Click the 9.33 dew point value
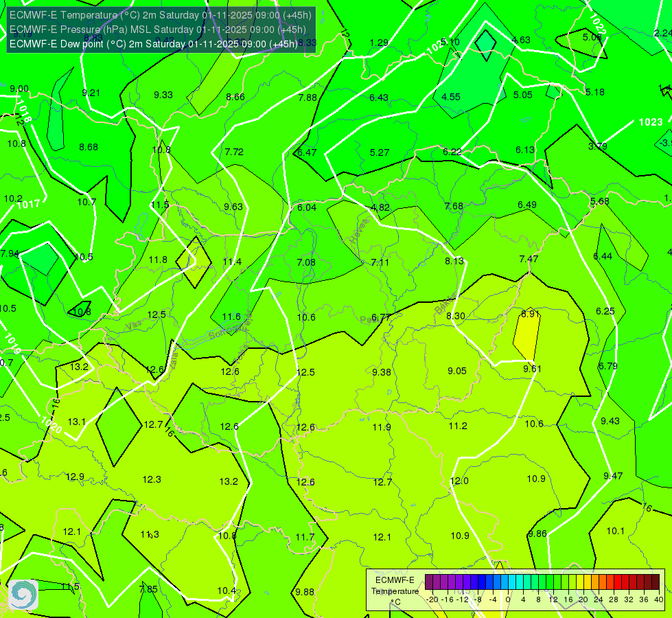 tap(163, 95)
